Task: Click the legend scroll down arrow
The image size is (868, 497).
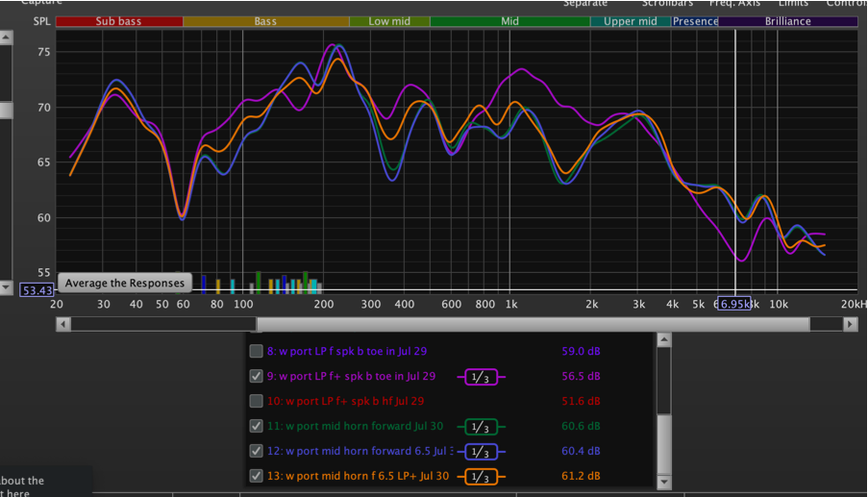Action: coord(663,481)
